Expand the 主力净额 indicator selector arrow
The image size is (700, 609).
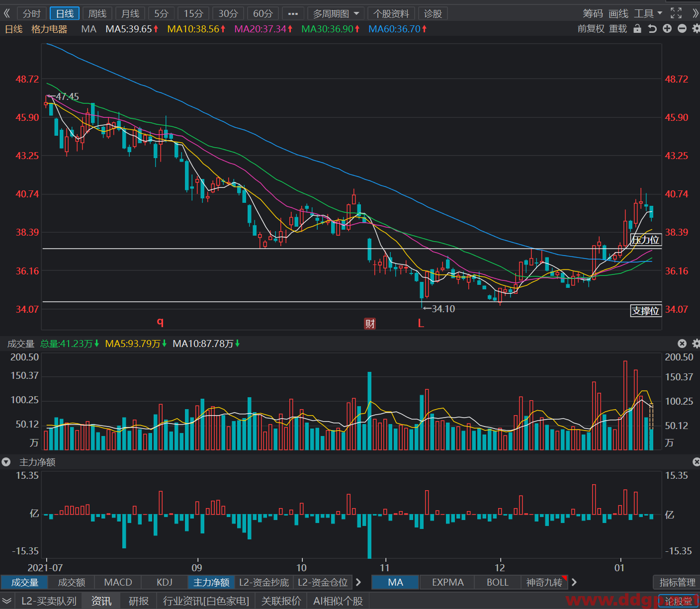[6, 462]
